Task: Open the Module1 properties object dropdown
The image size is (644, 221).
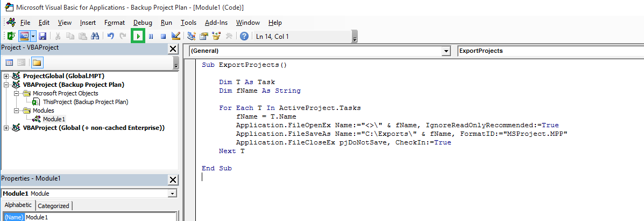Action: [172, 194]
